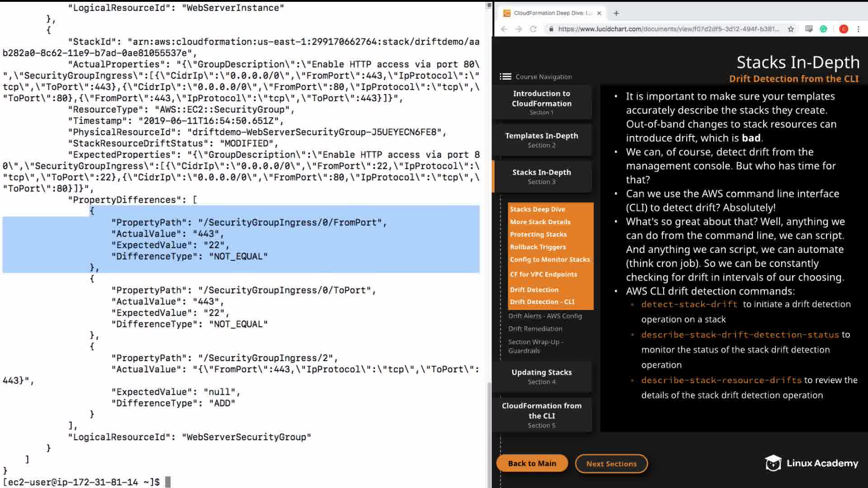Click the green circular extension icon
This screenshot has width=868, height=488.
[x=824, y=29]
